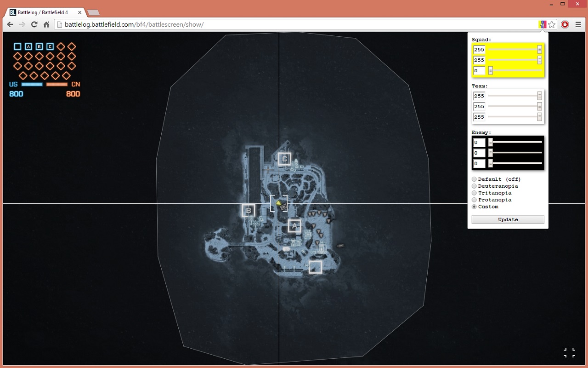Click the empty blue square in scoreboard

17,46
